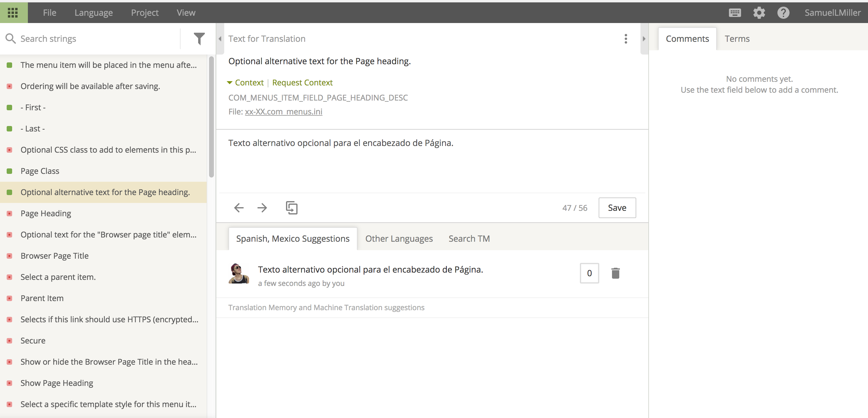Viewport: 868px width, 418px height.
Task: Open the apps grid menu icon
Action: (x=13, y=13)
